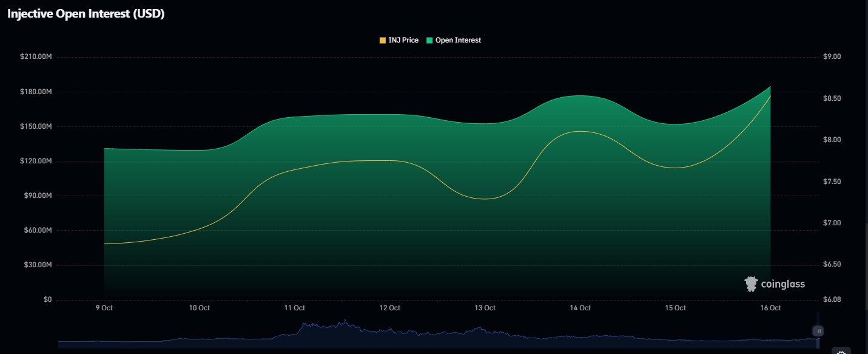This screenshot has height=354, width=868.
Task: Click the $7.00 price axis label
Action: (833, 223)
